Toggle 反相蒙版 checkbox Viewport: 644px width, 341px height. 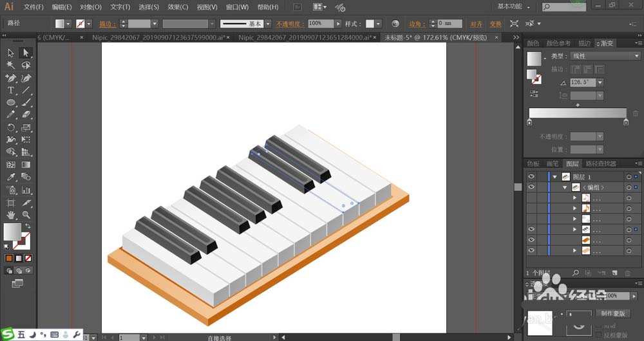click(600, 335)
